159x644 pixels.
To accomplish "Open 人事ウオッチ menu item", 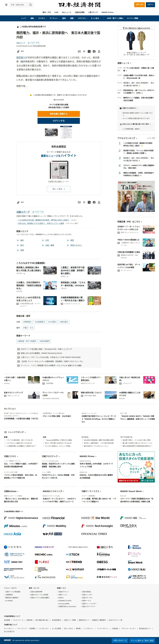I will [x=93, y=12].
